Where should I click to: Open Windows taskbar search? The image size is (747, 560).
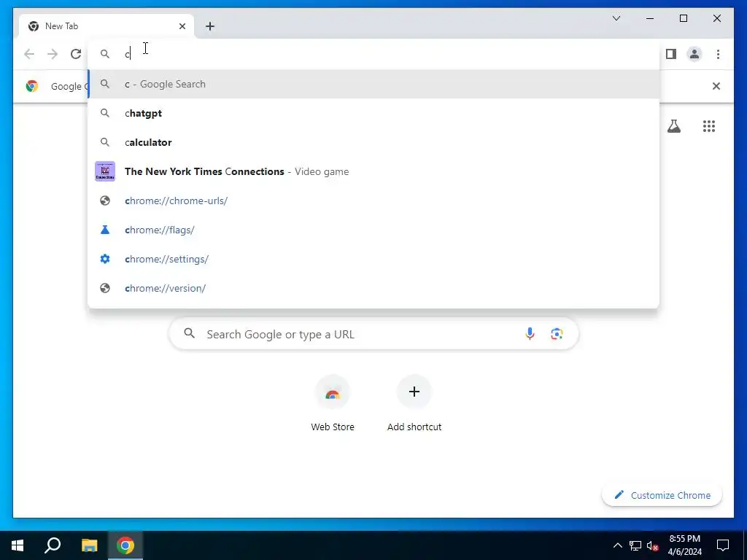click(x=53, y=545)
